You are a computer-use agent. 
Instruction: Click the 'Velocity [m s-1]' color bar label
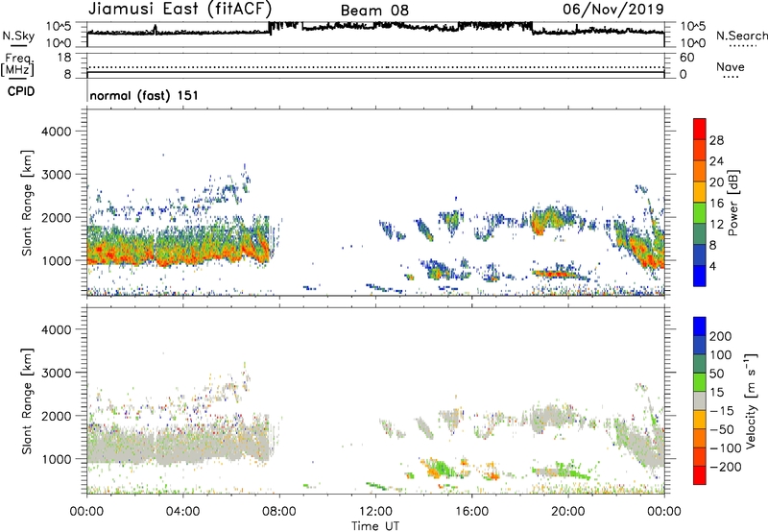click(x=751, y=400)
